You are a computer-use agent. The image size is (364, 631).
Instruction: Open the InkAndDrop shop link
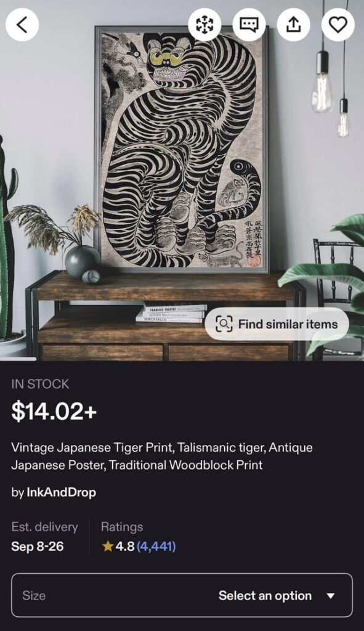tap(61, 492)
